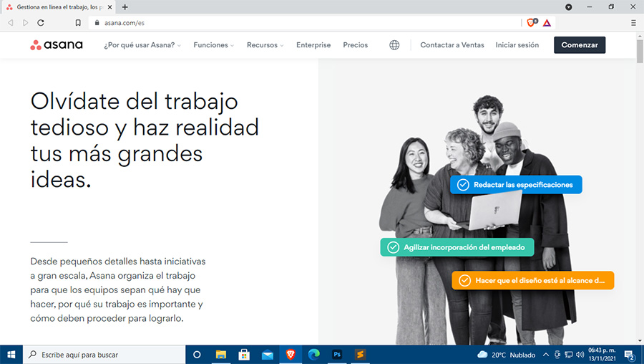
Task: Open a new browser tab
Action: tap(125, 6)
